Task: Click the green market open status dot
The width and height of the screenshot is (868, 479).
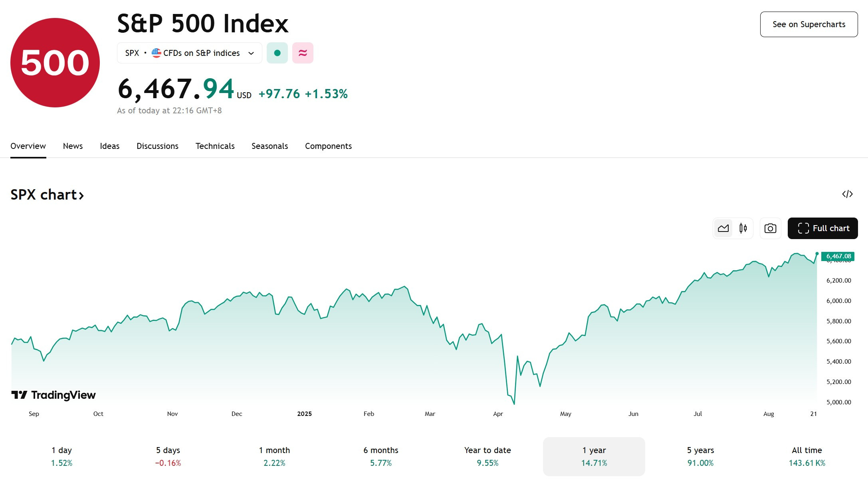Action: coord(277,53)
